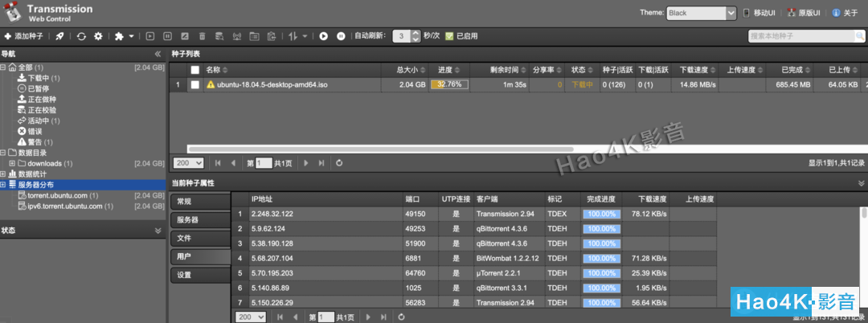The image size is (868, 323).
Task: Remove selected torrent via trash icon
Action: click(x=202, y=36)
